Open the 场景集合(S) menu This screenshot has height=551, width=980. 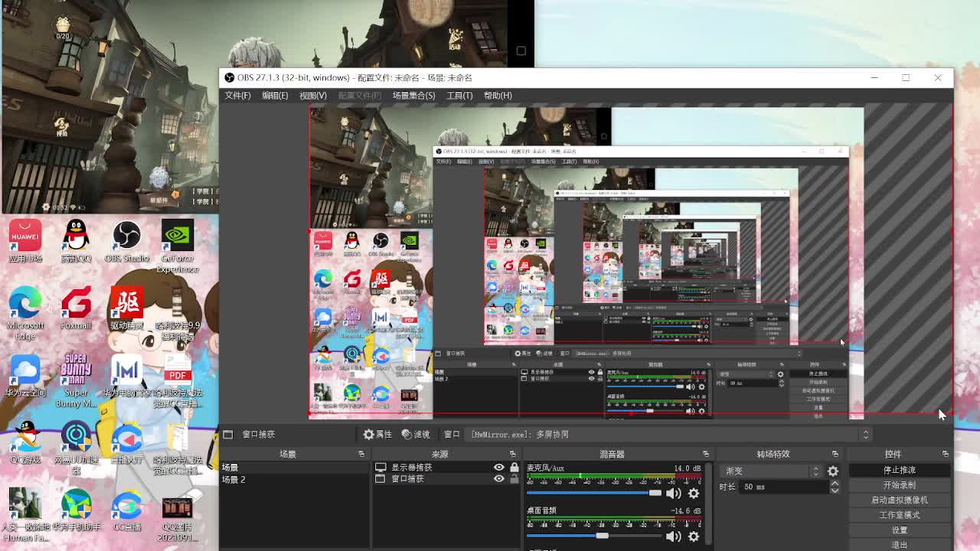point(413,96)
